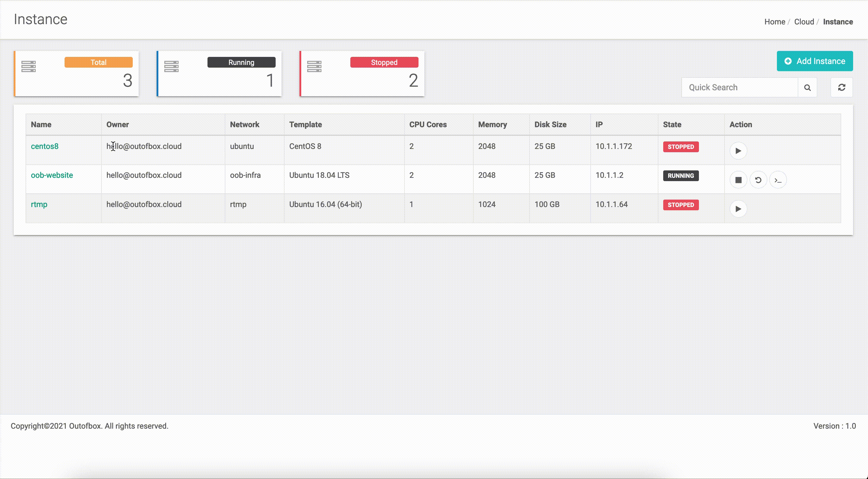
Task: Click the Outofbox copyright footer text
Action: (x=90, y=426)
